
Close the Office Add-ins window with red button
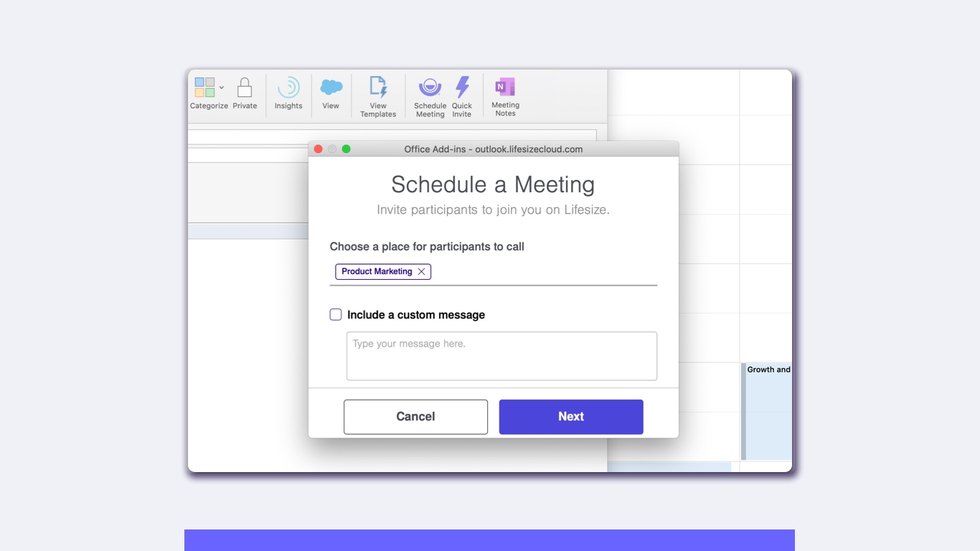click(319, 149)
